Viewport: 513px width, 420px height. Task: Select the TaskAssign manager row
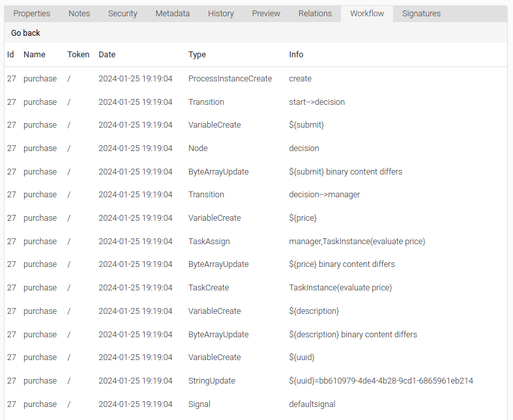point(256,241)
